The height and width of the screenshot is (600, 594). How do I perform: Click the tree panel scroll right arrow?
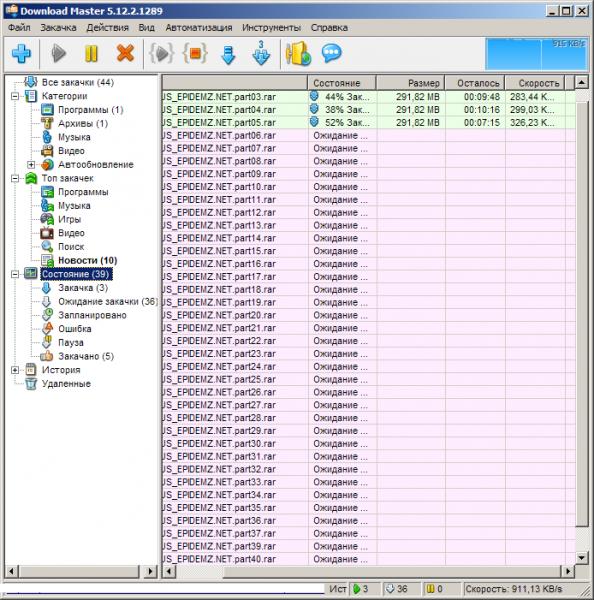coord(150,571)
